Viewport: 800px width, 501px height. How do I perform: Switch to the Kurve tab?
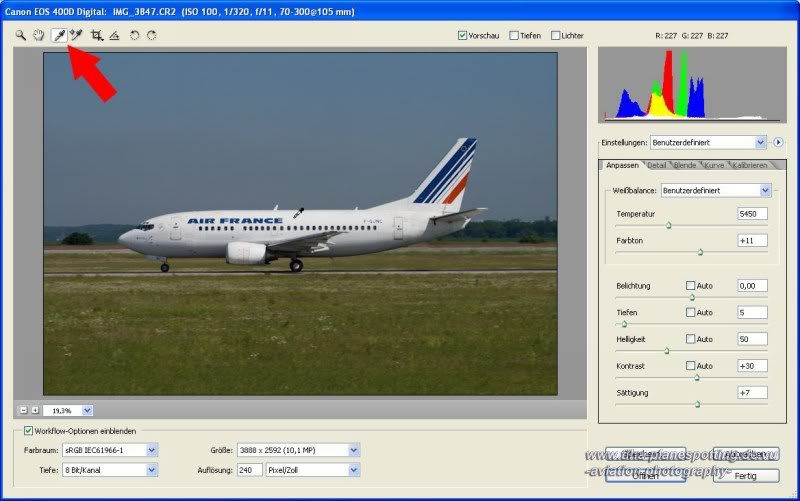point(714,165)
